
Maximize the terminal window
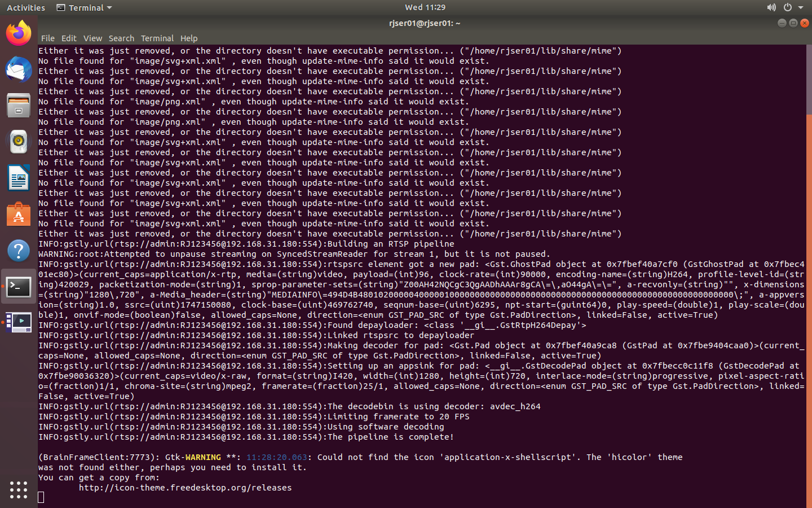coord(793,23)
